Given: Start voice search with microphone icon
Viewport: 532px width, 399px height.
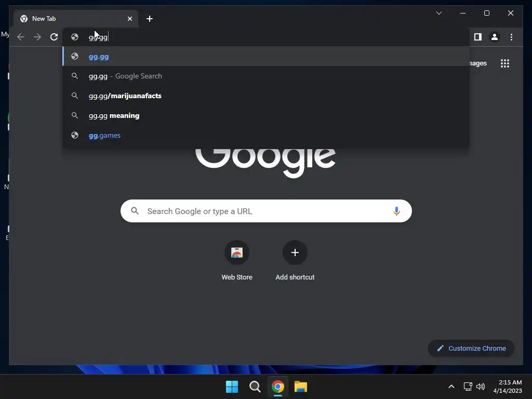Looking at the screenshot, I should 396,211.
